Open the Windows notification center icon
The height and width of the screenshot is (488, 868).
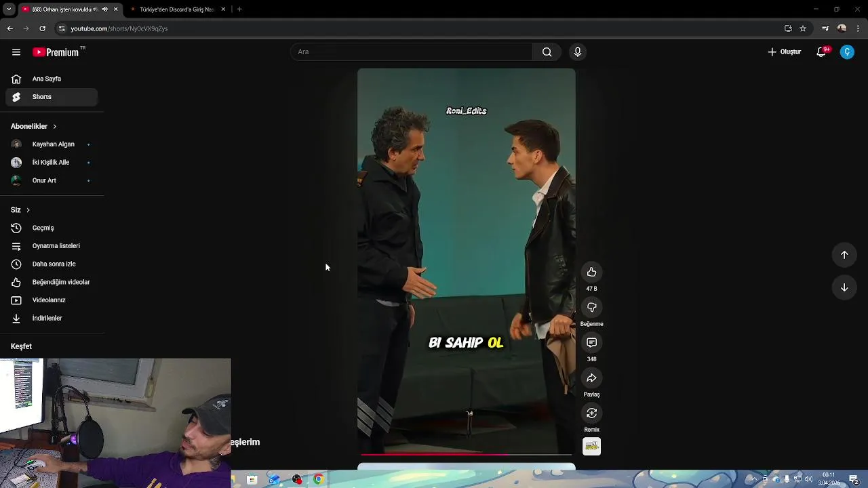(x=853, y=479)
